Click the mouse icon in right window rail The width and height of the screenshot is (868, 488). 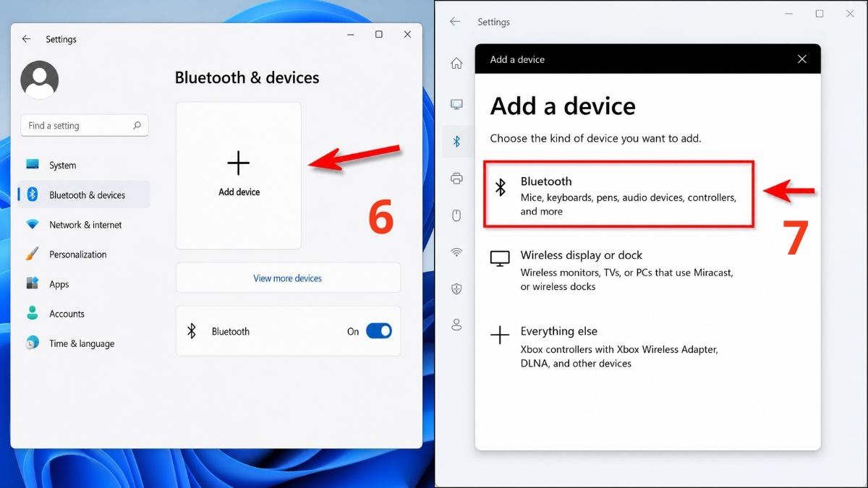456,215
